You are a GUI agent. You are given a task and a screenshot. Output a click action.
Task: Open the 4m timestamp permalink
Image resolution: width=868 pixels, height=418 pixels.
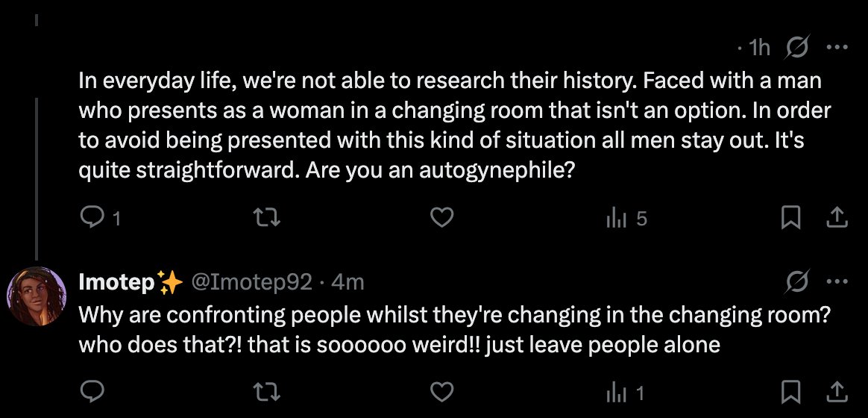(x=347, y=282)
